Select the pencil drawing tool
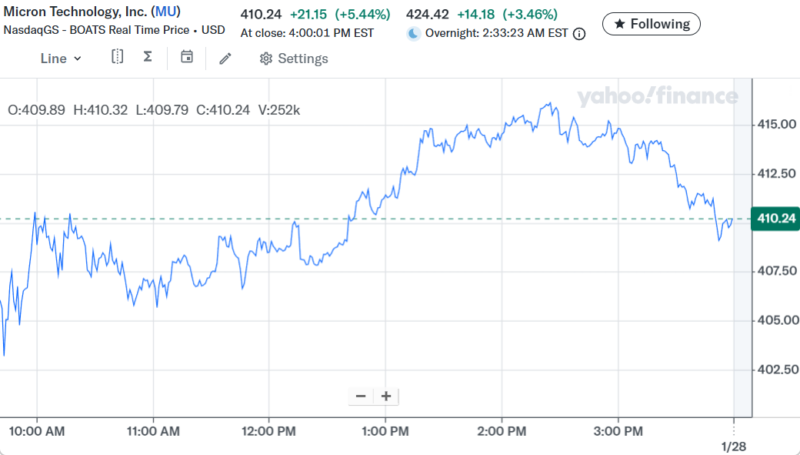The width and height of the screenshot is (800, 455). coord(225,58)
